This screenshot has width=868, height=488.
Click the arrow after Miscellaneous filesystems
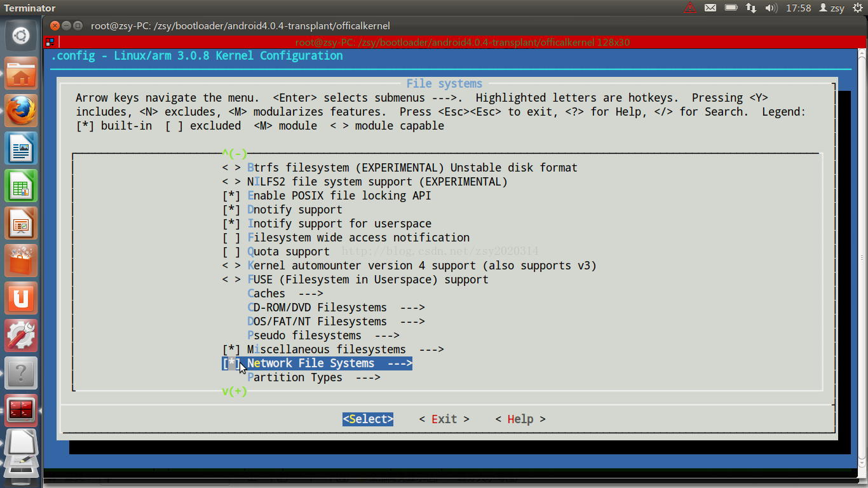pos(431,349)
